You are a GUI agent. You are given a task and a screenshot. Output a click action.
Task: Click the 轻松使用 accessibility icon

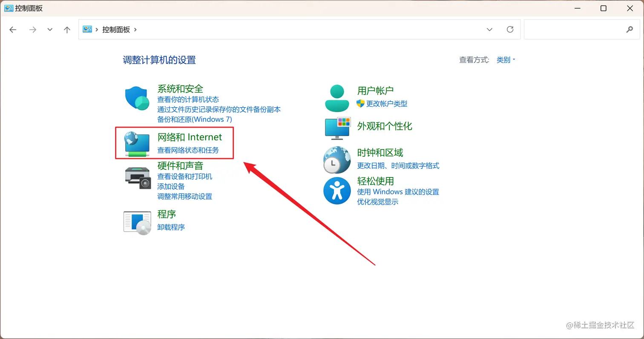336,191
